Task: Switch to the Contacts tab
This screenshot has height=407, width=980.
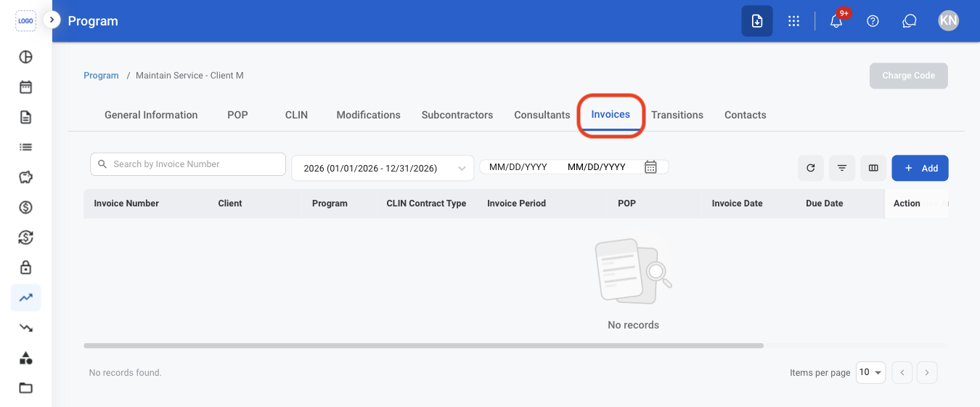Action: [x=746, y=115]
